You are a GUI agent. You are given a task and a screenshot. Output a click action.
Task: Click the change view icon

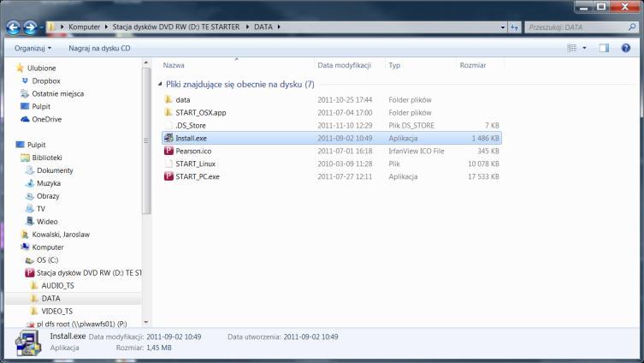[571, 48]
